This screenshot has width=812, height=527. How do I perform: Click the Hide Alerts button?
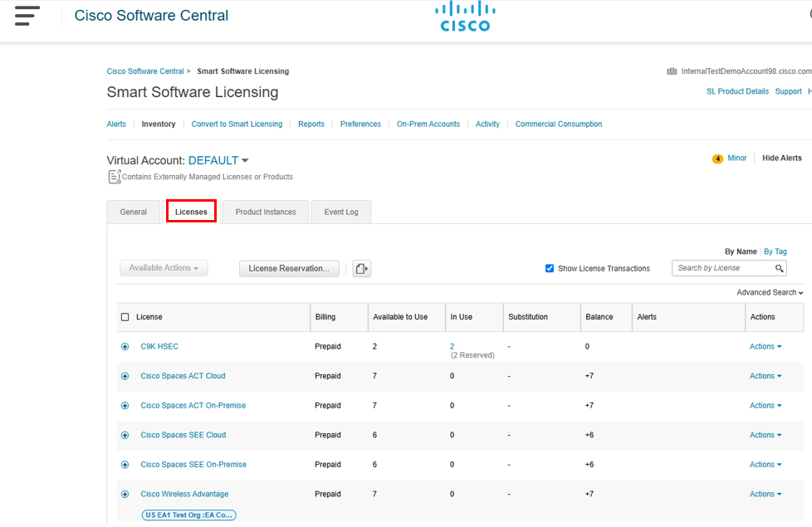click(782, 158)
